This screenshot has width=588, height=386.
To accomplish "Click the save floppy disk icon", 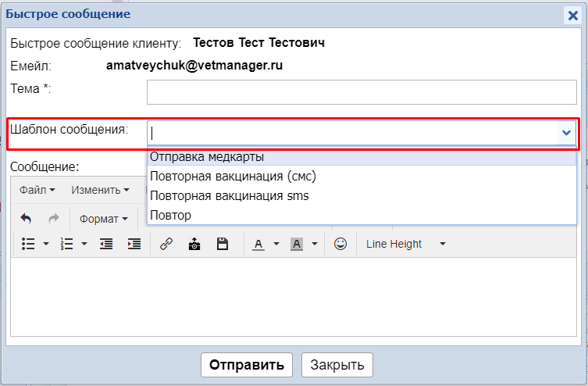I will [x=223, y=244].
